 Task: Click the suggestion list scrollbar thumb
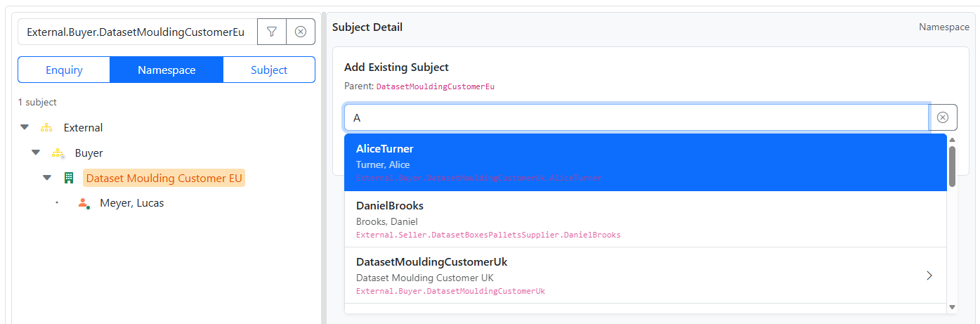click(952, 166)
